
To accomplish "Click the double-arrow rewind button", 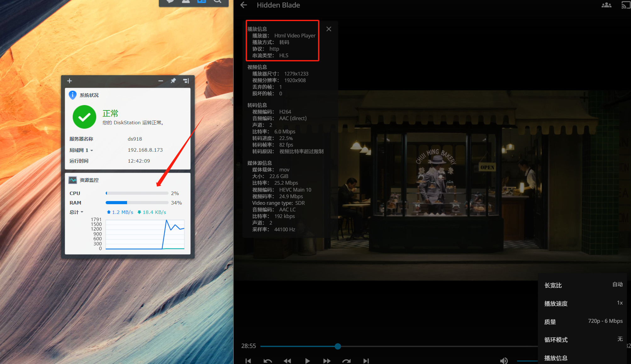I will 287,361.
